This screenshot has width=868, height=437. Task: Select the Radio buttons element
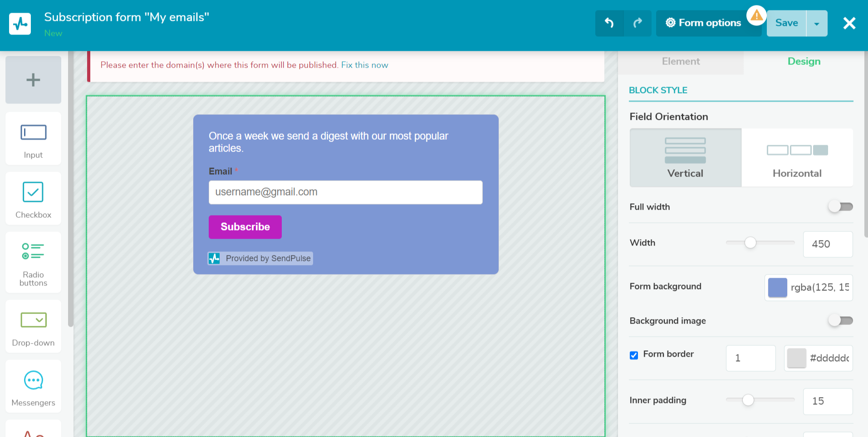click(33, 262)
